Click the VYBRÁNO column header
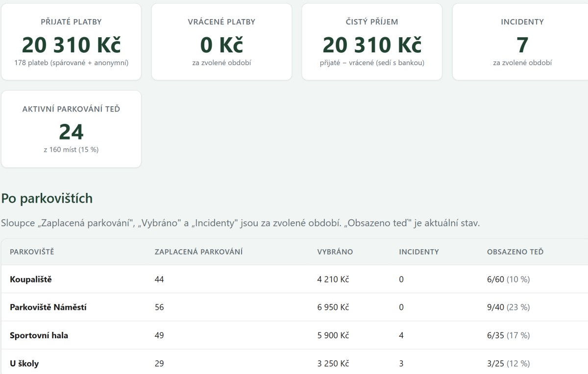588x374 pixels. point(335,252)
